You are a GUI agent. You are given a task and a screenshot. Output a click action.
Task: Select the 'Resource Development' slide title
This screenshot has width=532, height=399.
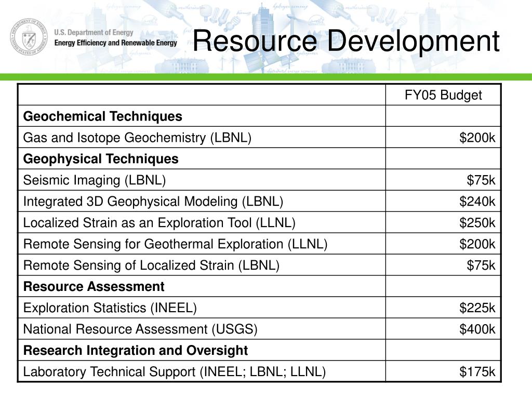coord(346,41)
